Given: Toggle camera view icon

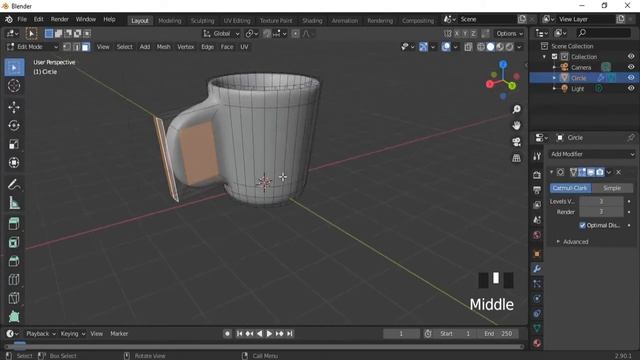Looking at the screenshot, I should 516,142.
